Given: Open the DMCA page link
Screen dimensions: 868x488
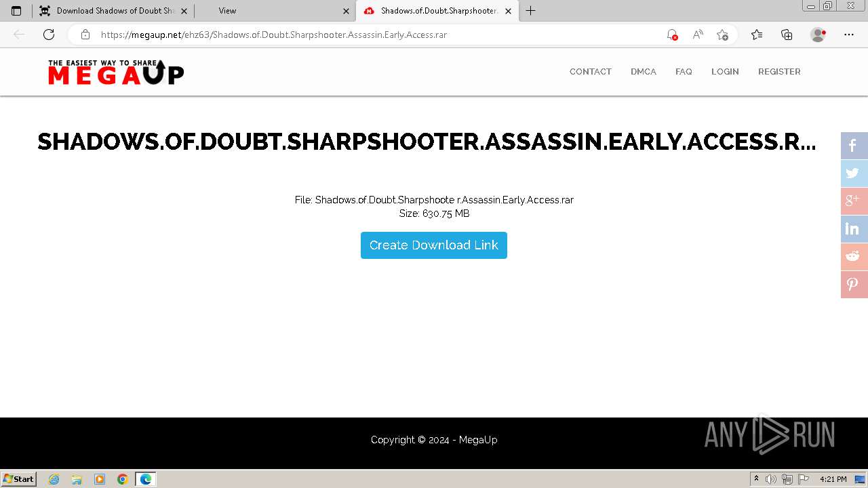Looking at the screenshot, I should (643, 72).
